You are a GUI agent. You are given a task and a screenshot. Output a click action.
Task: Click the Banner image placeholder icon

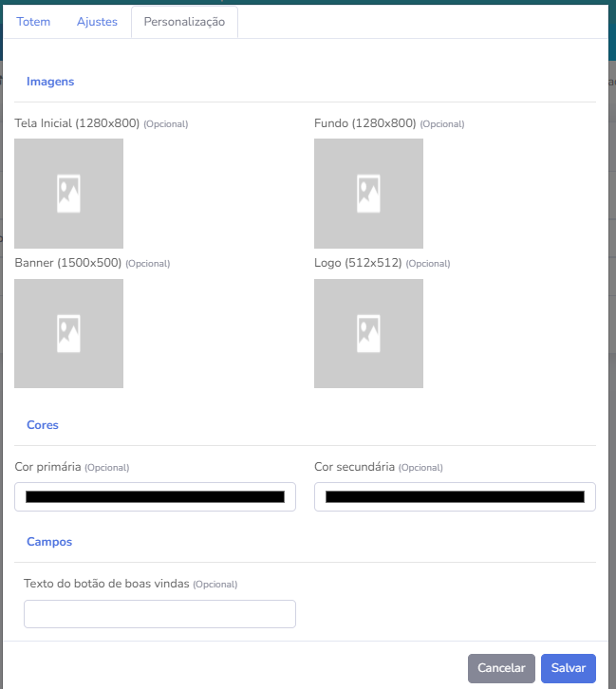tap(68, 333)
